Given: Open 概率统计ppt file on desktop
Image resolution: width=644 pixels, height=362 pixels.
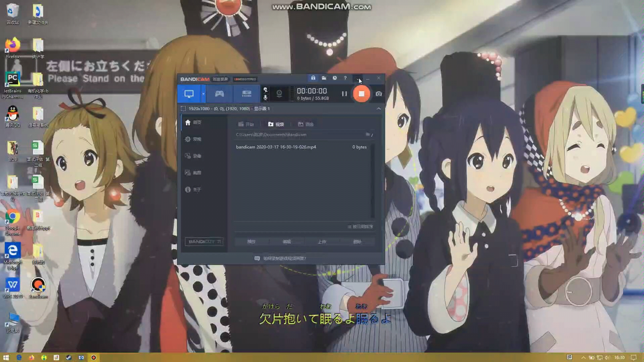Looking at the screenshot, I should tap(38, 219).
